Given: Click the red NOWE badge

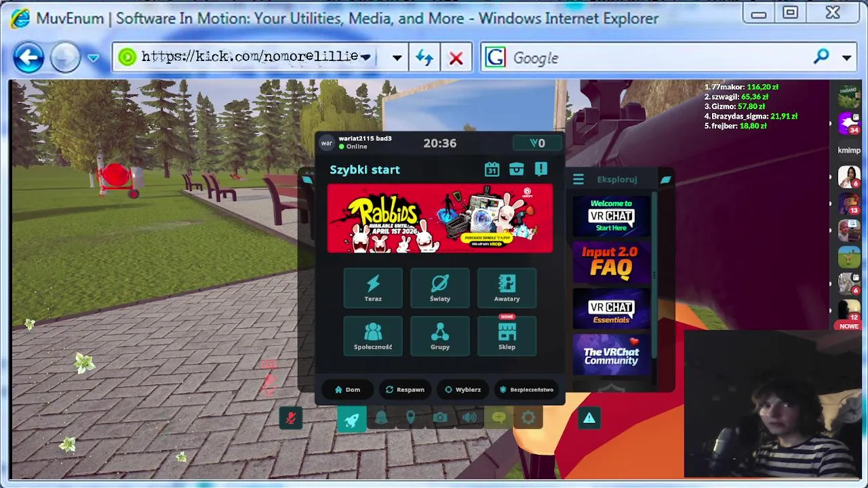Looking at the screenshot, I should click(x=849, y=326).
